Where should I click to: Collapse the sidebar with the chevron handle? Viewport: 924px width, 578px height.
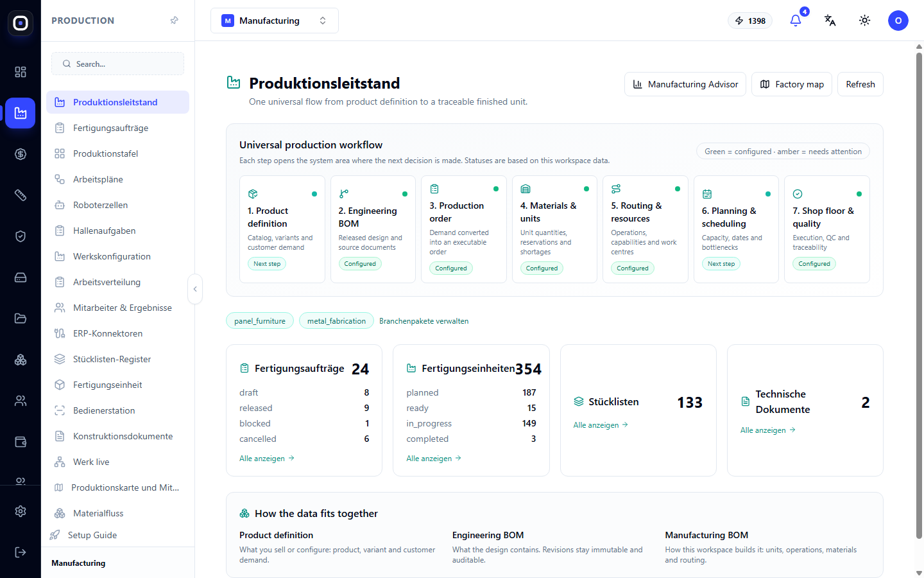(195, 289)
